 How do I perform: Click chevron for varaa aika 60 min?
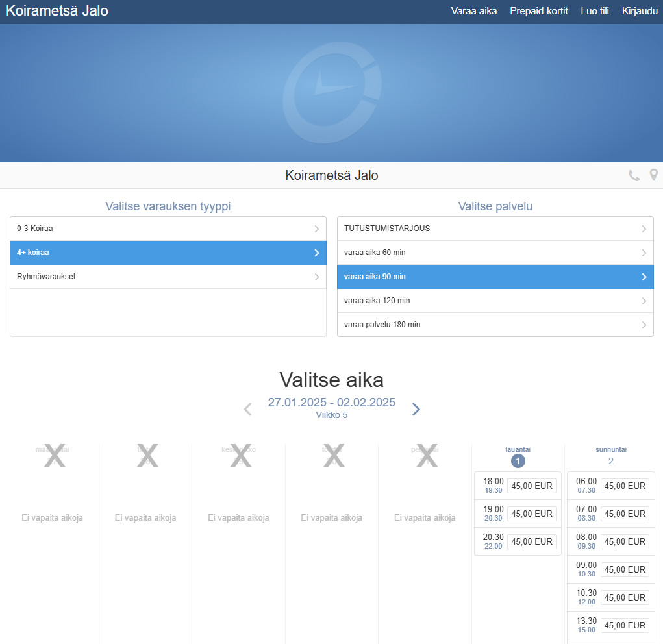[644, 253]
